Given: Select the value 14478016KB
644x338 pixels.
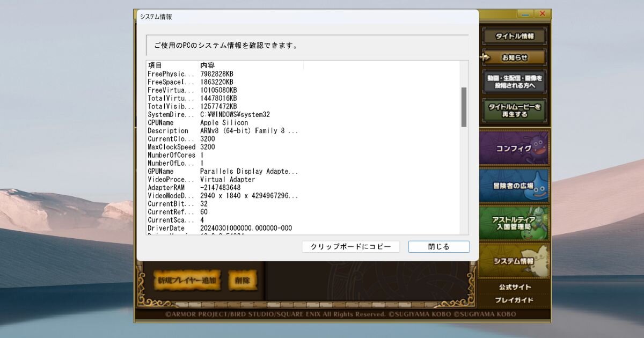Looking at the screenshot, I should [218, 98].
